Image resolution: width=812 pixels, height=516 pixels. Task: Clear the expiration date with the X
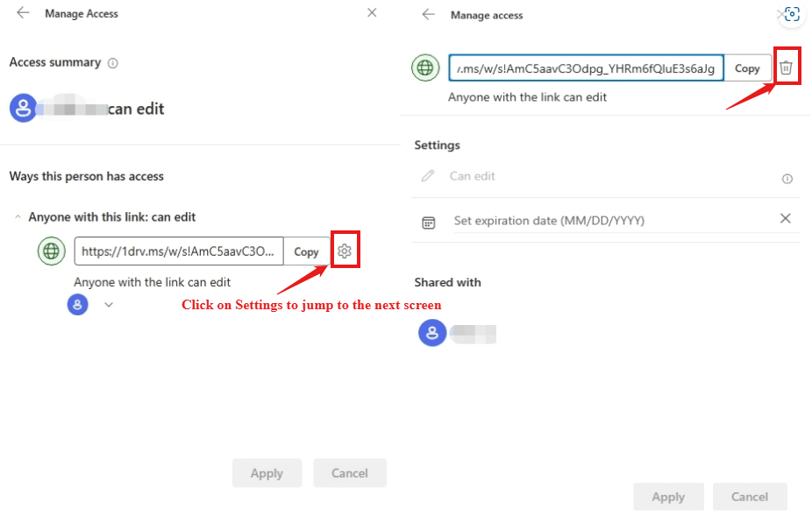[785, 218]
